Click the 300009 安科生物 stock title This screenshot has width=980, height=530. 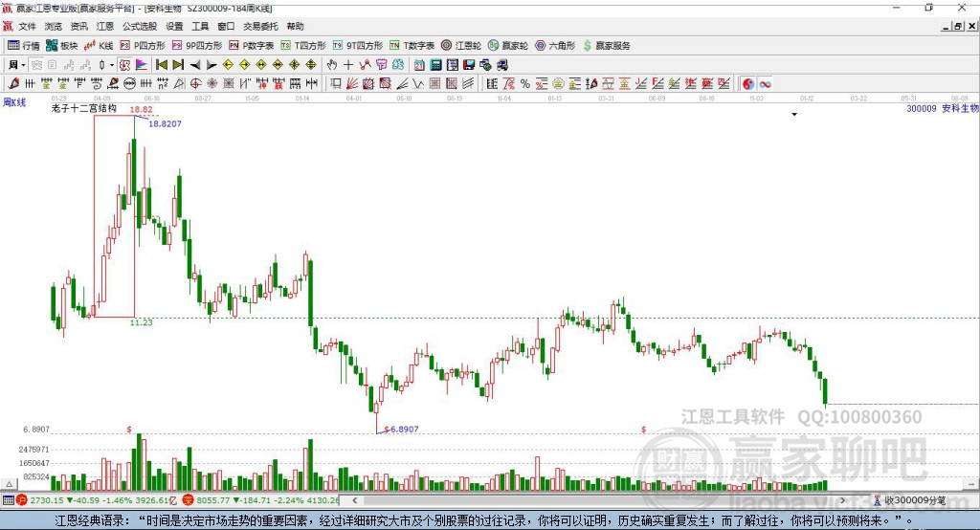click(x=943, y=108)
